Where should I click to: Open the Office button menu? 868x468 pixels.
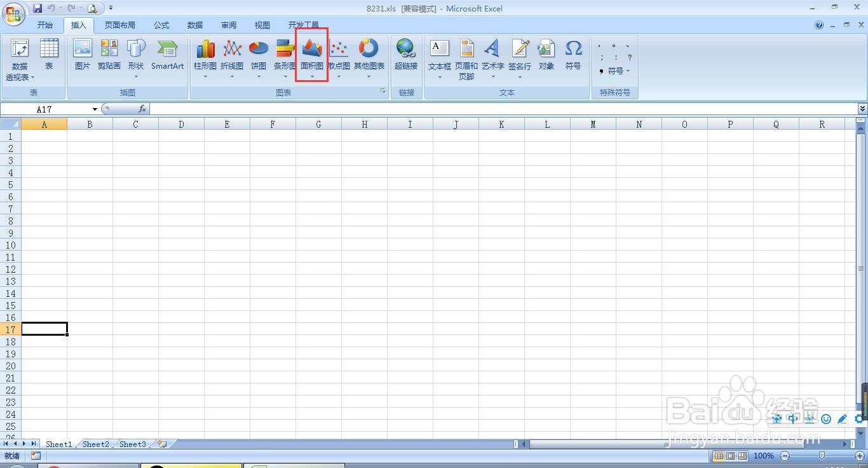pos(13,13)
